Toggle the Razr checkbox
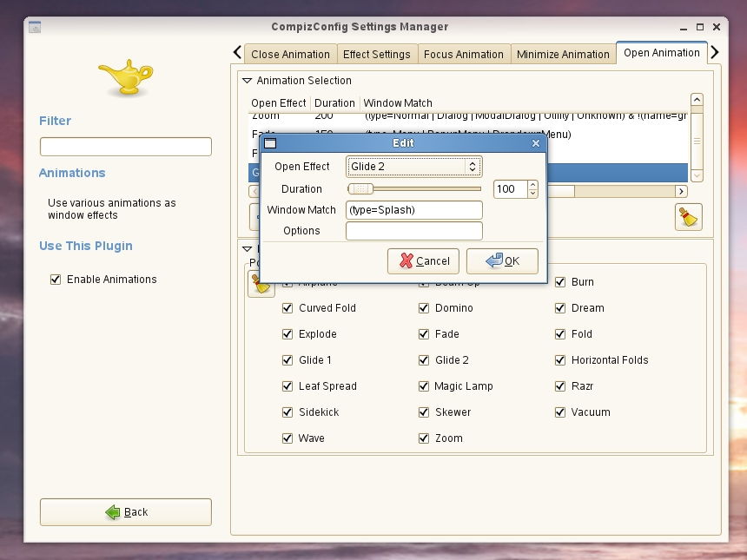Viewport: 747px width, 560px height. [559, 386]
